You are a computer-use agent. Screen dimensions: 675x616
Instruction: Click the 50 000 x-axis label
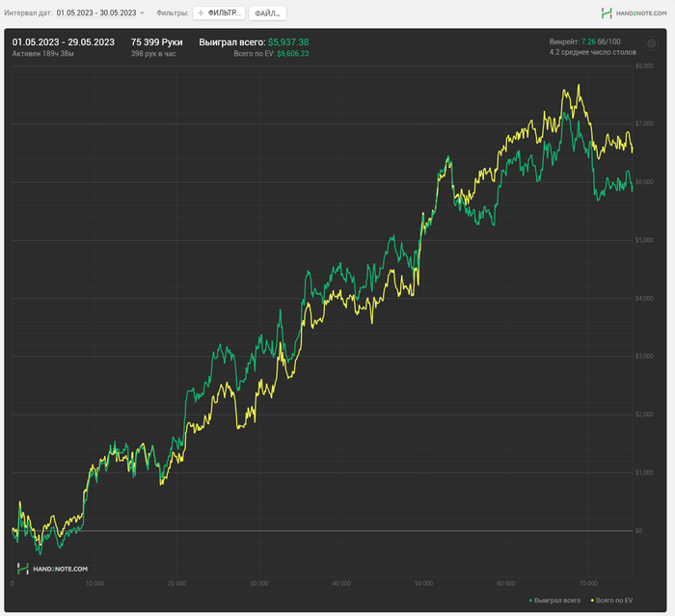point(424,584)
